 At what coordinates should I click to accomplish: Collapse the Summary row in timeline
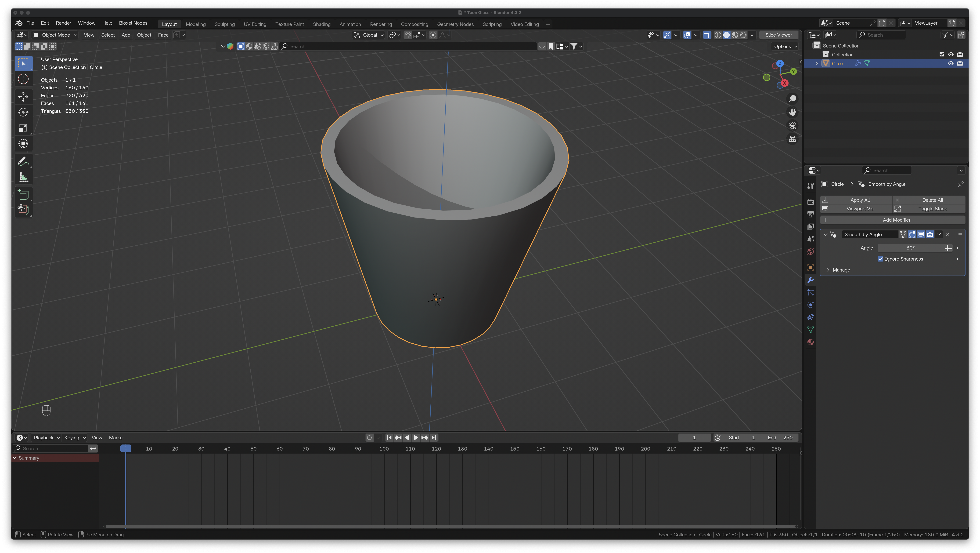click(x=15, y=458)
